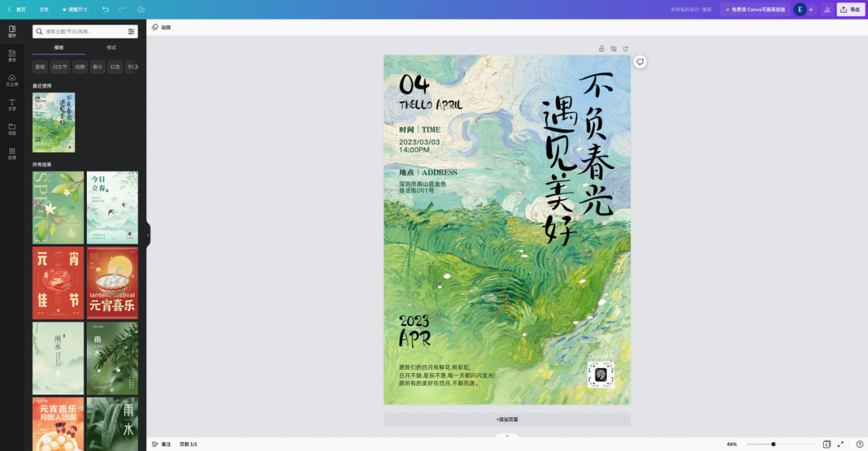The image size is (868, 451).
Task: Select the orange 元宵喜乐 月圆人团圆 template
Action: (58, 424)
